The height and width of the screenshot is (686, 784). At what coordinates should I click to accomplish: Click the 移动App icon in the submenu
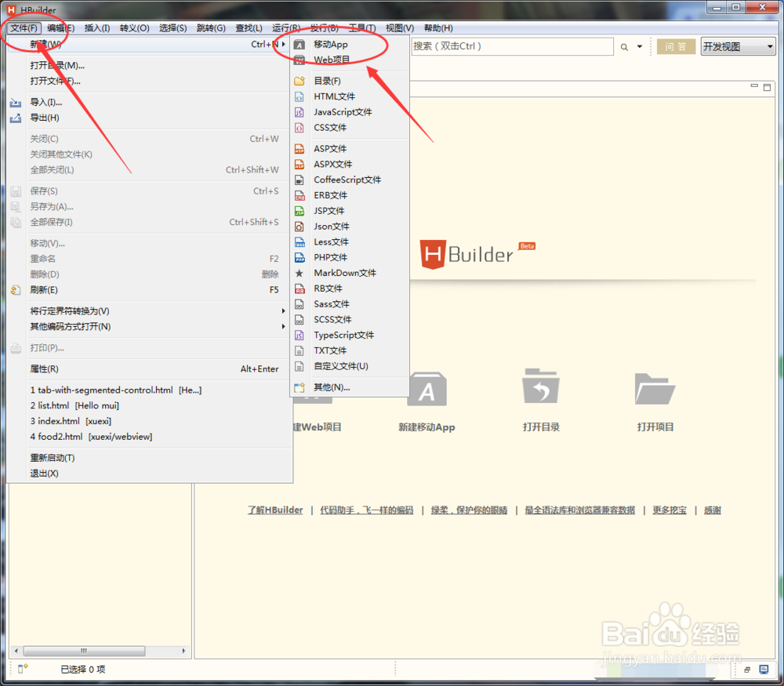click(x=299, y=45)
